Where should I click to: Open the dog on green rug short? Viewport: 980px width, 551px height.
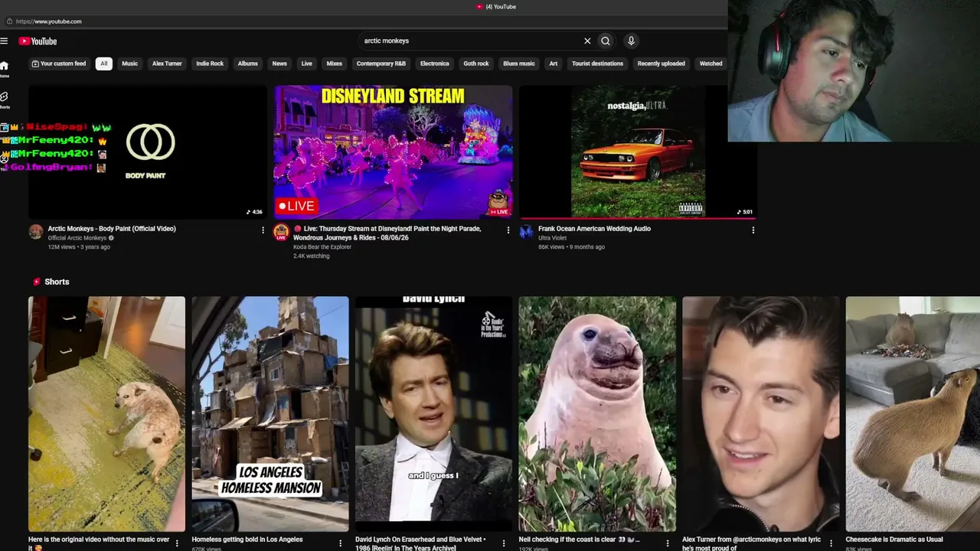106,414
